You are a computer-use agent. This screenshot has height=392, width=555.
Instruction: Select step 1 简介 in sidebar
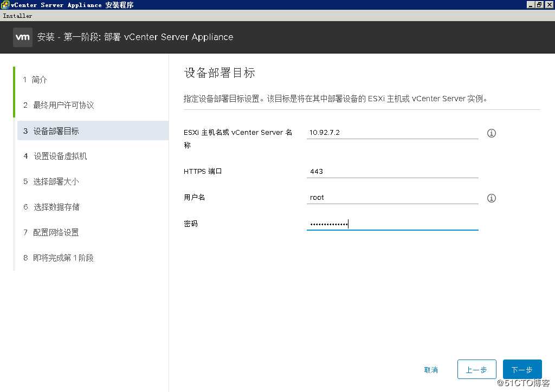pyautogui.click(x=35, y=80)
